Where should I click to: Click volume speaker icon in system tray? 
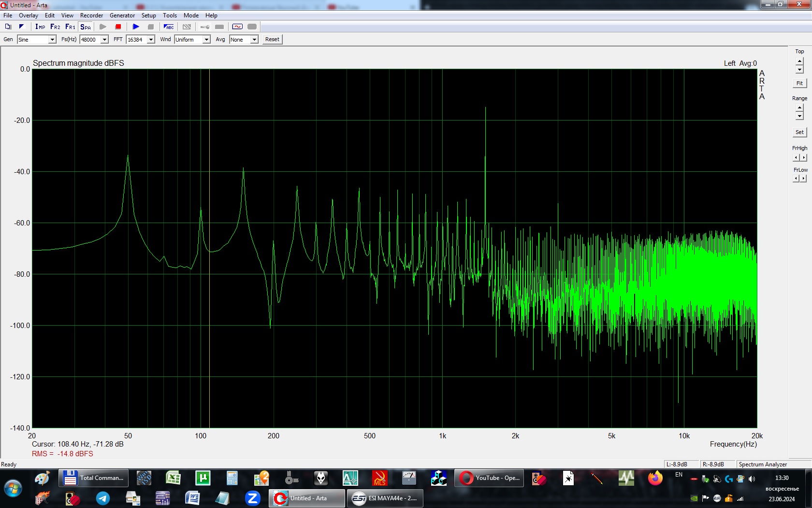tap(752, 479)
